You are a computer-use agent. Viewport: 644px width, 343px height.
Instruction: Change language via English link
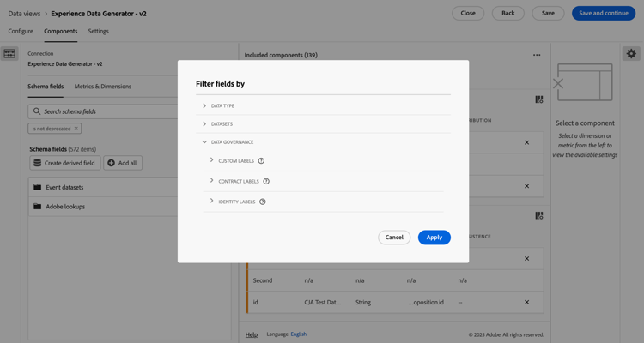(x=299, y=334)
